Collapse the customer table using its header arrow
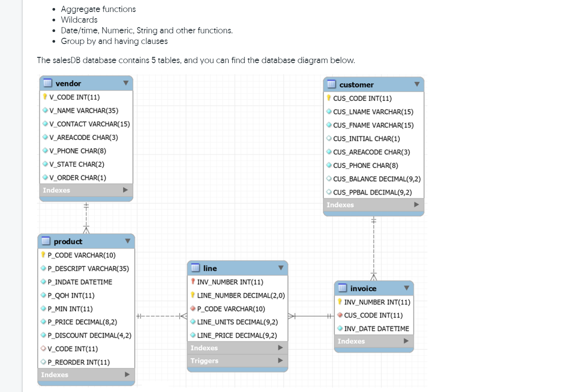The height and width of the screenshot is (392, 564). pyautogui.click(x=417, y=84)
